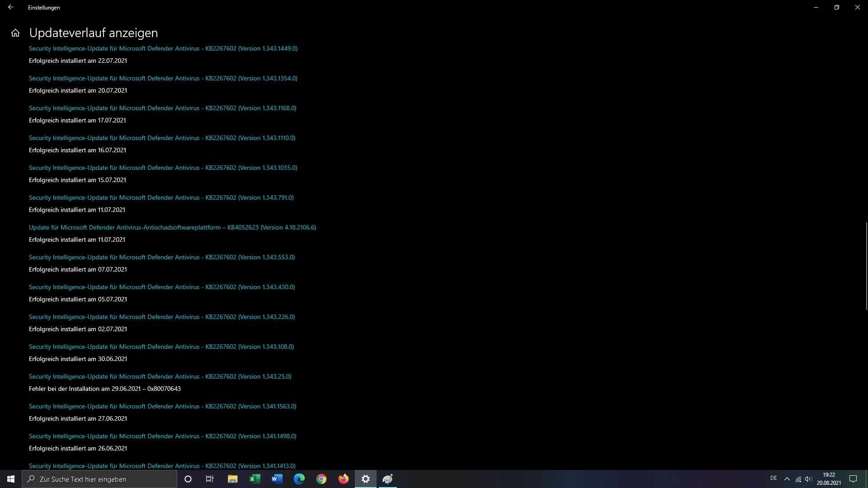Click the 'Updateverlauf anzeigen' heading
The image size is (868, 488).
click(x=94, y=33)
